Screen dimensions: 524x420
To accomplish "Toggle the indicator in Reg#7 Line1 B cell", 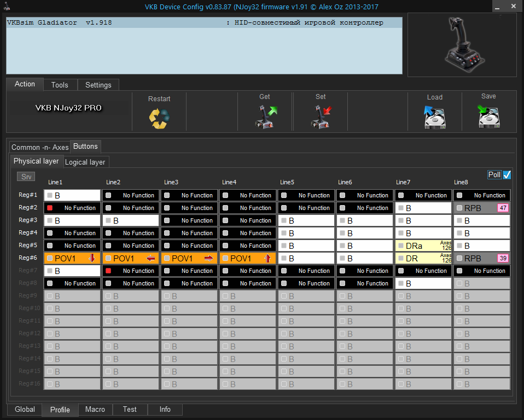I will point(50,271).
